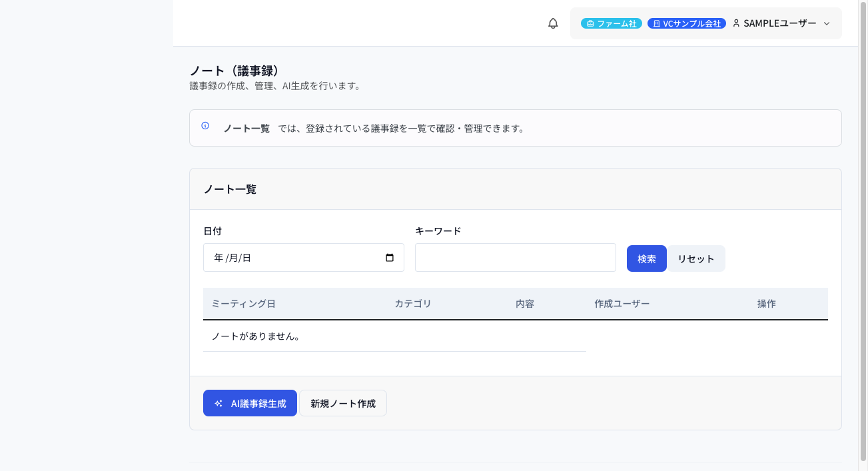Click the user profile icon next to SAMPLEユーザー
The width and height of the screenshot is (868, 471).
pos(735,23)
